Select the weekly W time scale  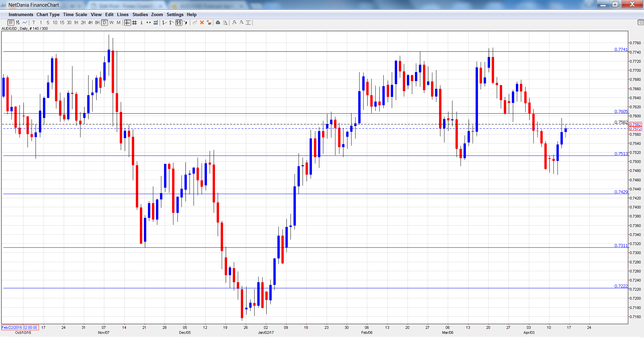(111, 22)
